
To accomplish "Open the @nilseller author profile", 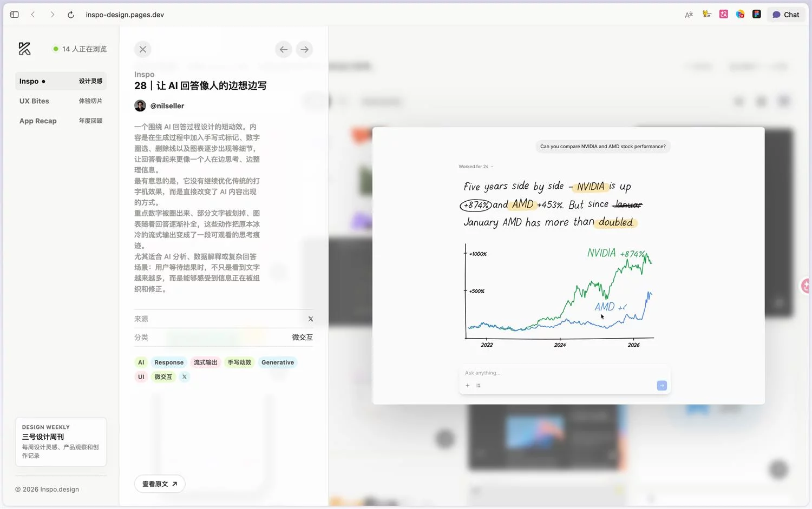I will (x=167, y=106).
